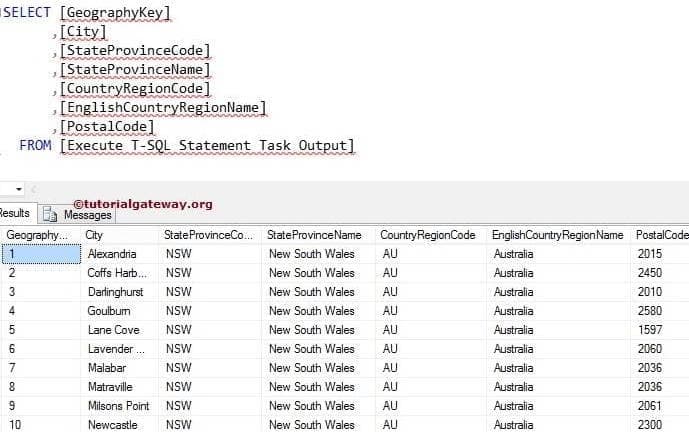Click the CountryRegionCode column header
Viewport: 689px width, 432px height.
coord(431,235)
